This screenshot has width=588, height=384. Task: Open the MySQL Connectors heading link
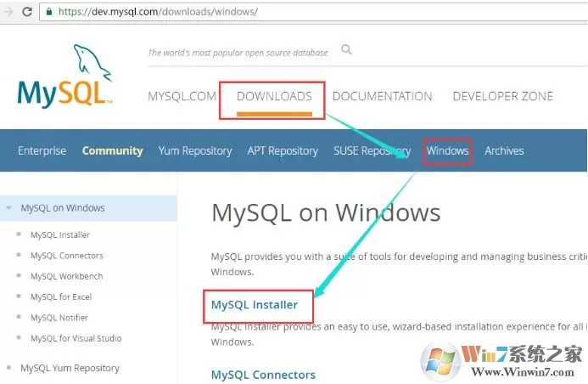(263, 375)
